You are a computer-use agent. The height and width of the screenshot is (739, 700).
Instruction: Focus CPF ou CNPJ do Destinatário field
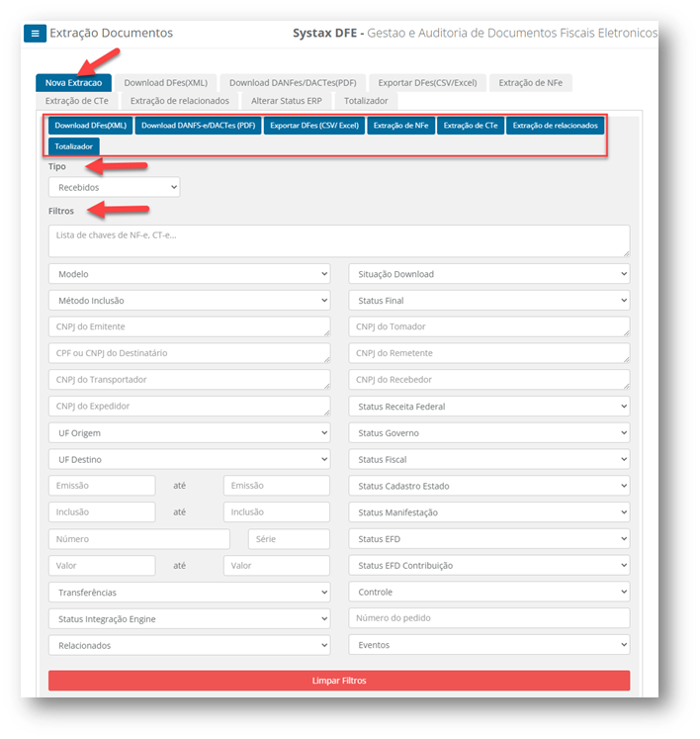tap(190, 353)
